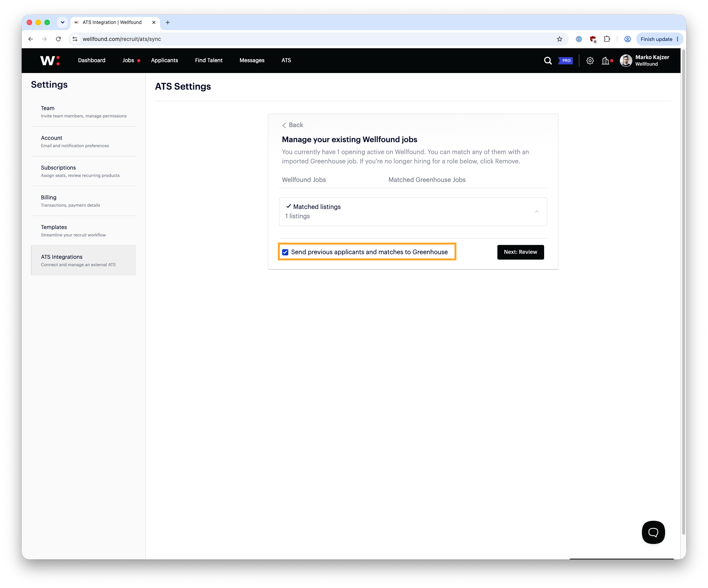This screenshot has height=588, width=708.
Task: Open the search magnifier icon
Action: [x=548, y=61]
